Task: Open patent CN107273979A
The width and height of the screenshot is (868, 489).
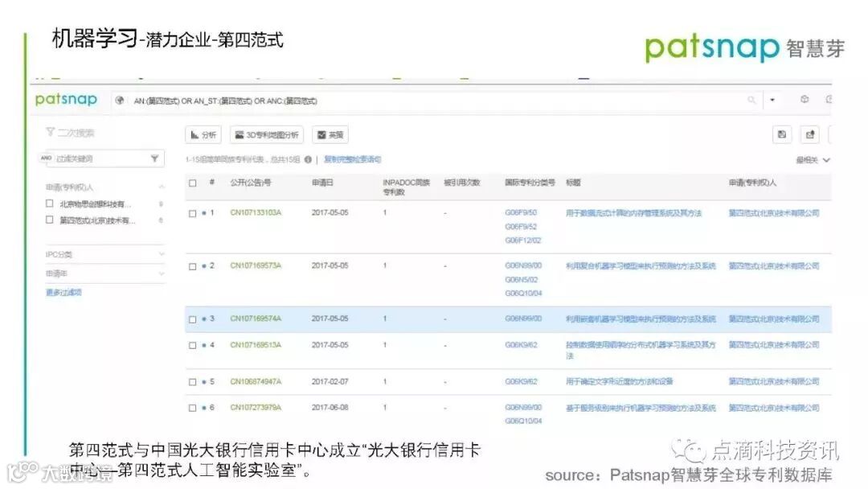Action: [256, 408]
